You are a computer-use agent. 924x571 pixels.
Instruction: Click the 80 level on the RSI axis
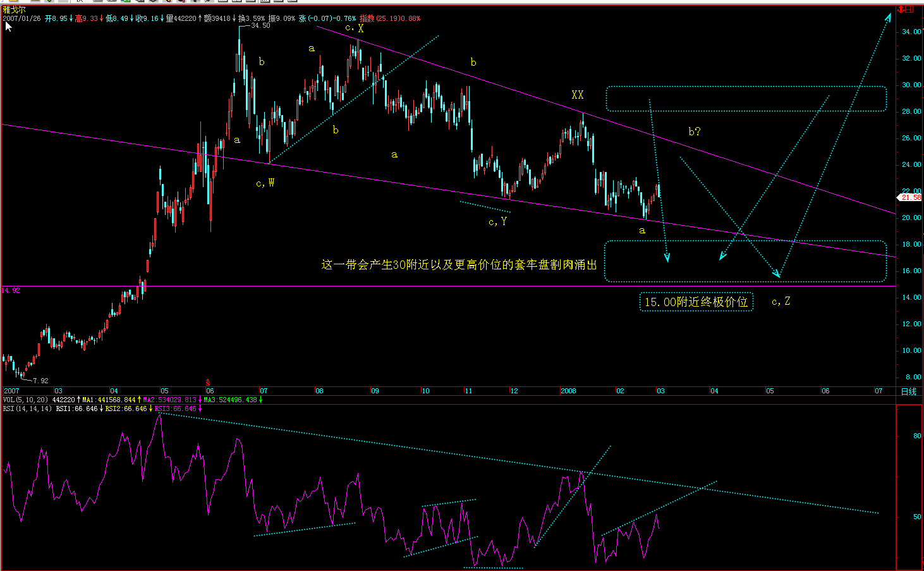917,436
